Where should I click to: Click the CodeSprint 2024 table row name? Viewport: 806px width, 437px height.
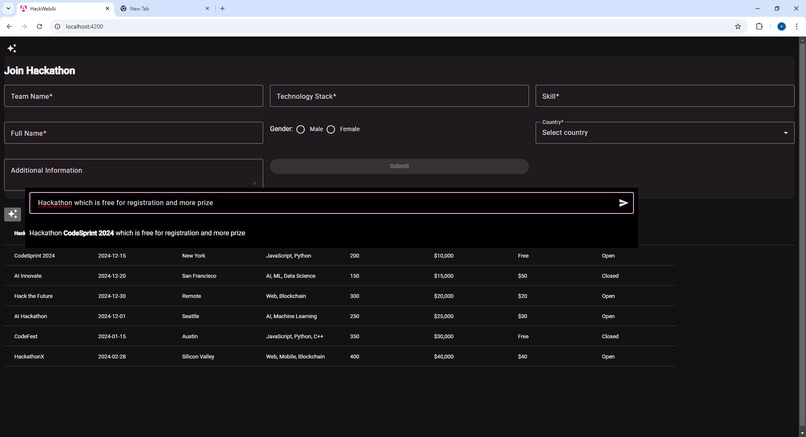[x=34, y=256]
